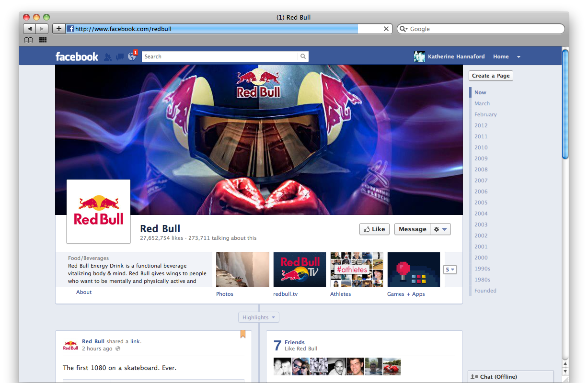Jump to 2005 on timeline
The image size is (588, 383).
pos(481,203)
